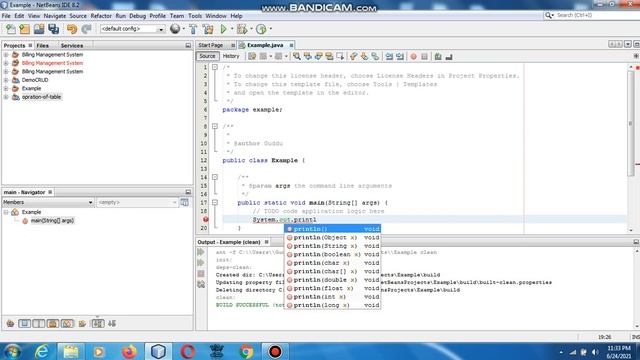This screenshot has height=360, width=640.
Task: Click the Stop icon in Output panel
Action: tap(201, 273)
